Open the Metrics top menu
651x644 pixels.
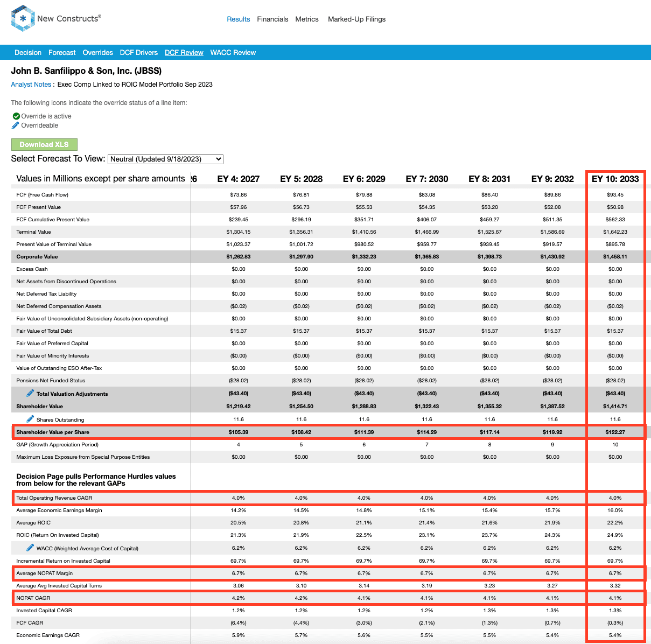pos(307,19)
